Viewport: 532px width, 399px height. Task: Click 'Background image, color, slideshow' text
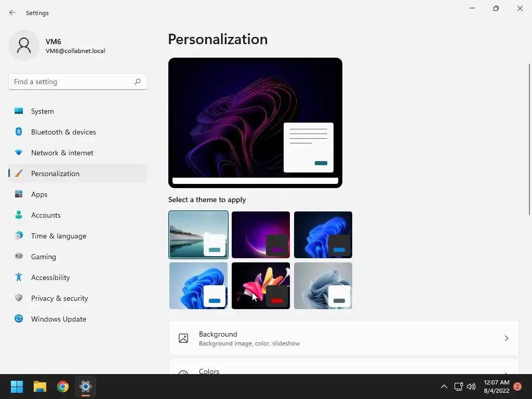tap(249, 343)
